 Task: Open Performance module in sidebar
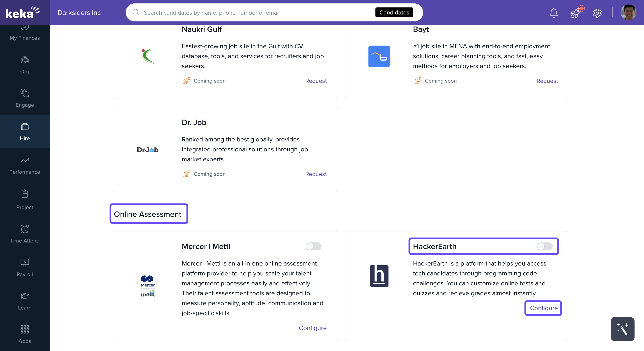[x=25, y=165]
